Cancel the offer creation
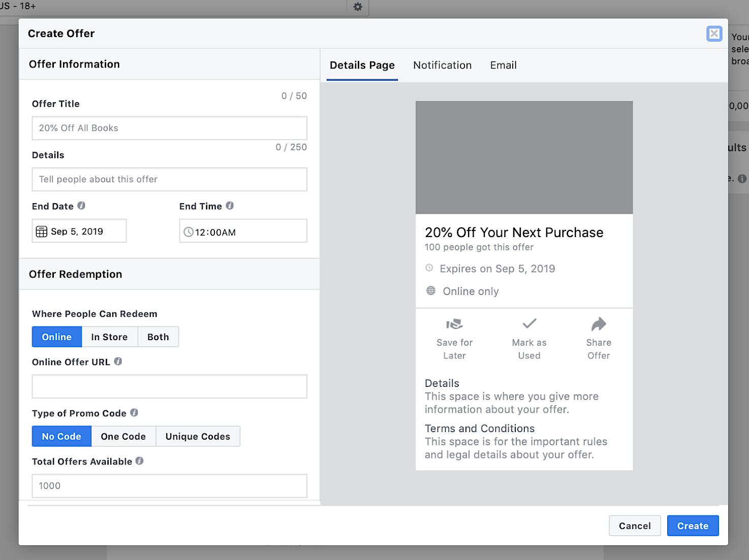749x560 pixels. coord(634,526)
